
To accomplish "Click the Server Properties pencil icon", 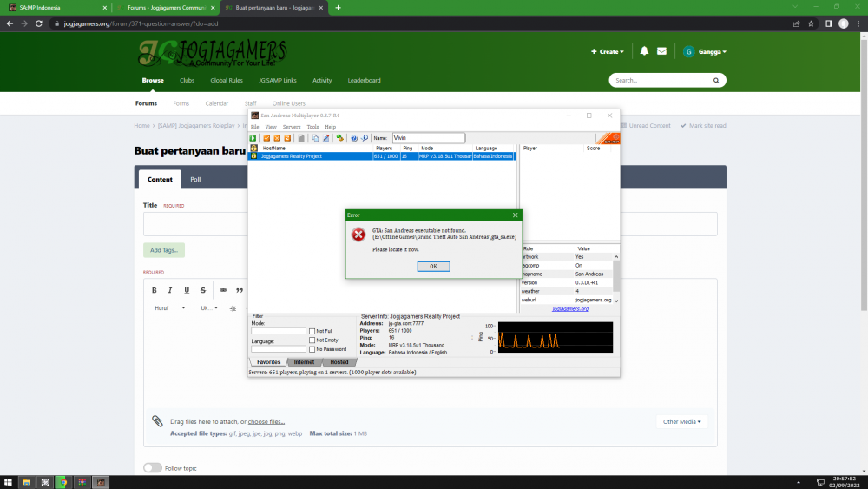I will tap(326, 138).
